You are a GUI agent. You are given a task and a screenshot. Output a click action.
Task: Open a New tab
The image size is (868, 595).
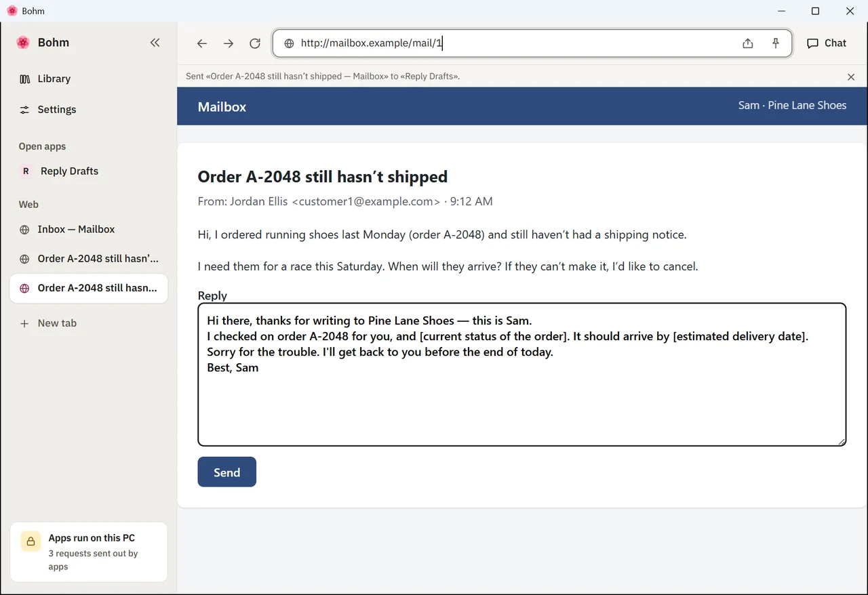pos(89,323)
